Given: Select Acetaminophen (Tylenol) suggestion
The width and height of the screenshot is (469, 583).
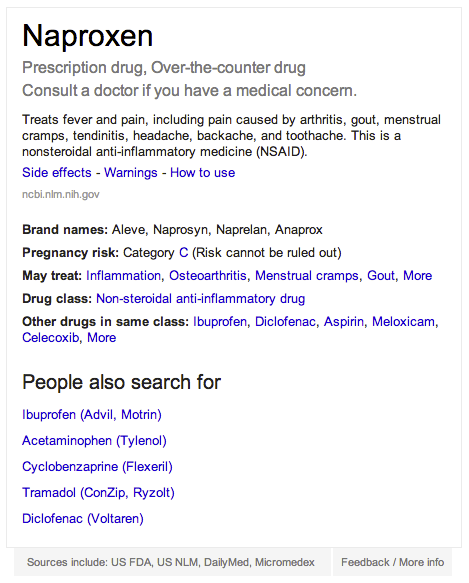Looking at the screenshot, I should [94, 441].
